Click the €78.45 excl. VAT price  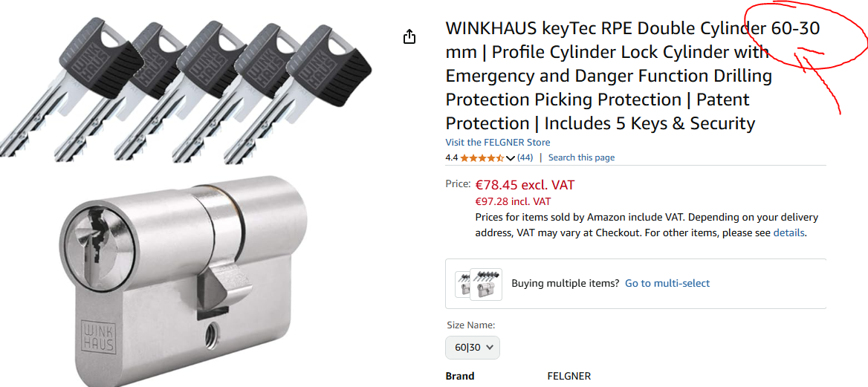[525, 184]
